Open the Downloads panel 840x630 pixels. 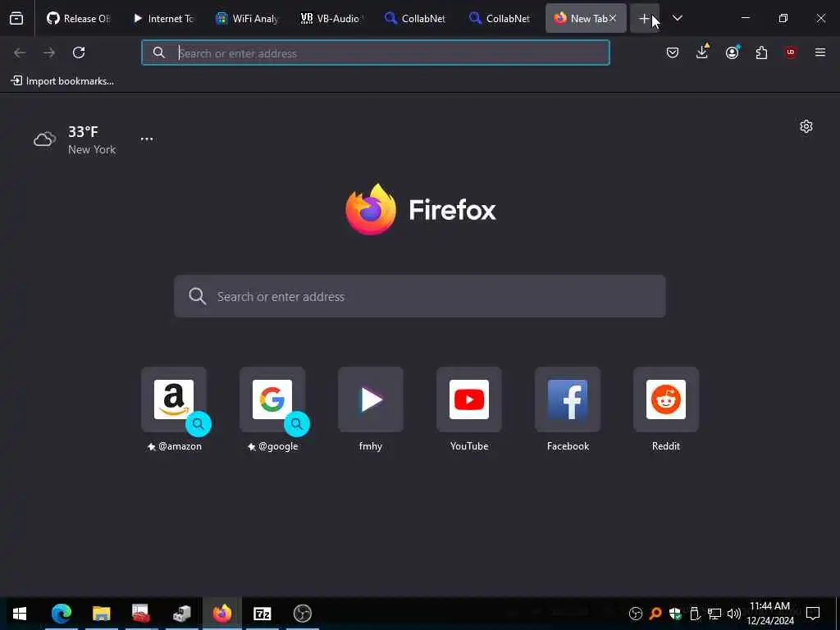(702, 52)
